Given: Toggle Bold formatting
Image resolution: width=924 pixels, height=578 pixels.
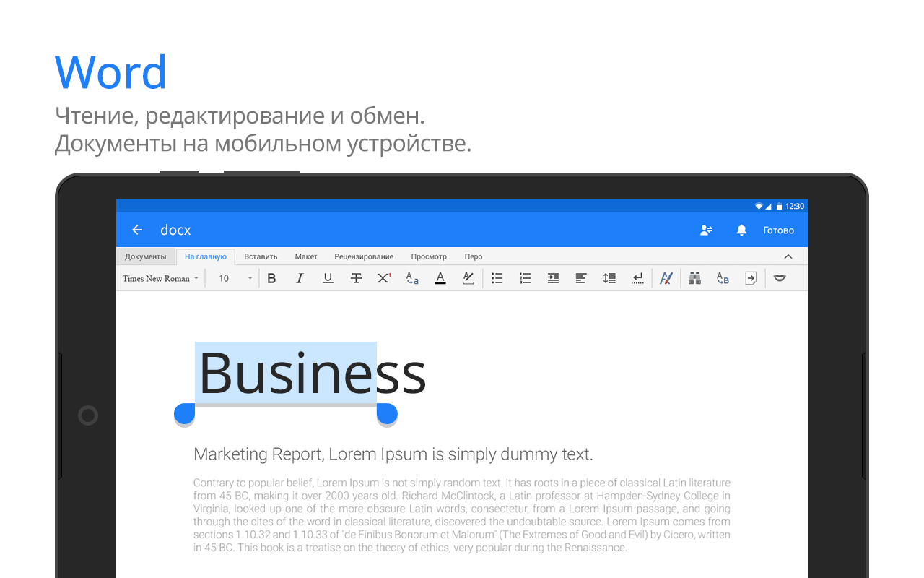Looking at the screenshot, I should (x=271, y=278).
